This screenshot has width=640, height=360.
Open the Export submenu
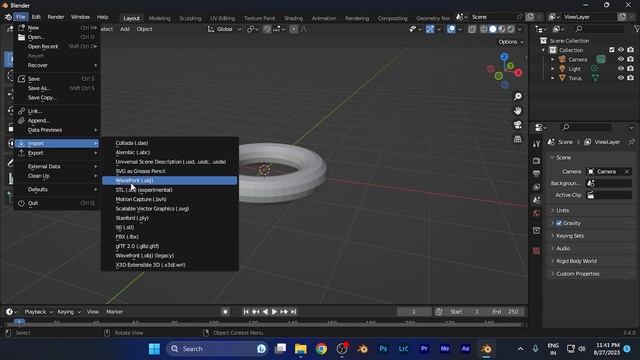[x=57, y=153]
